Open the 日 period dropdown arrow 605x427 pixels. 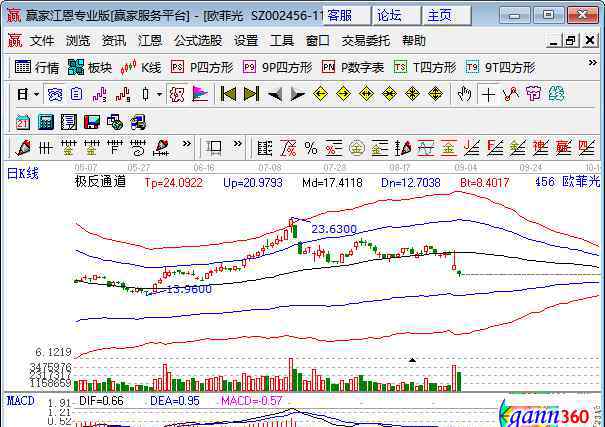coord(37,94)
